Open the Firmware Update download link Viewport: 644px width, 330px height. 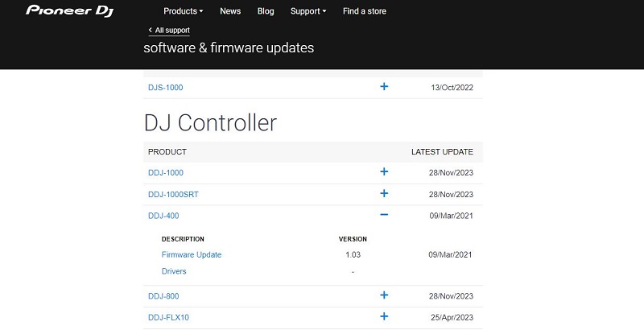[x=192, y=254]
